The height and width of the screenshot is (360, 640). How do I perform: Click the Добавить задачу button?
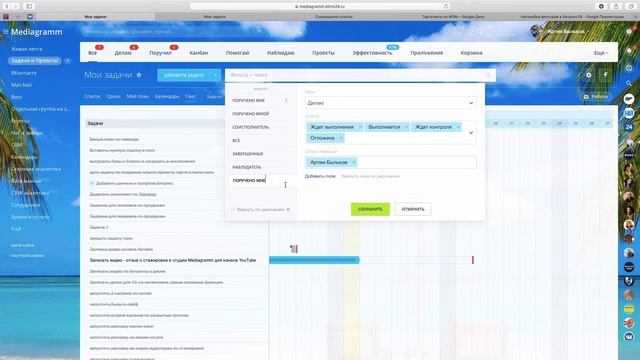pyautogui.click(x=184, y=75)
